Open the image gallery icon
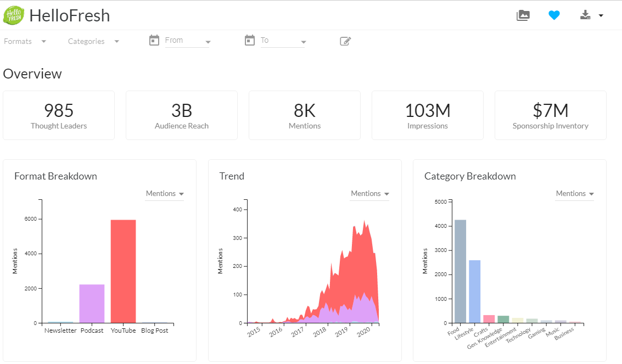 (x=523, y=15)
